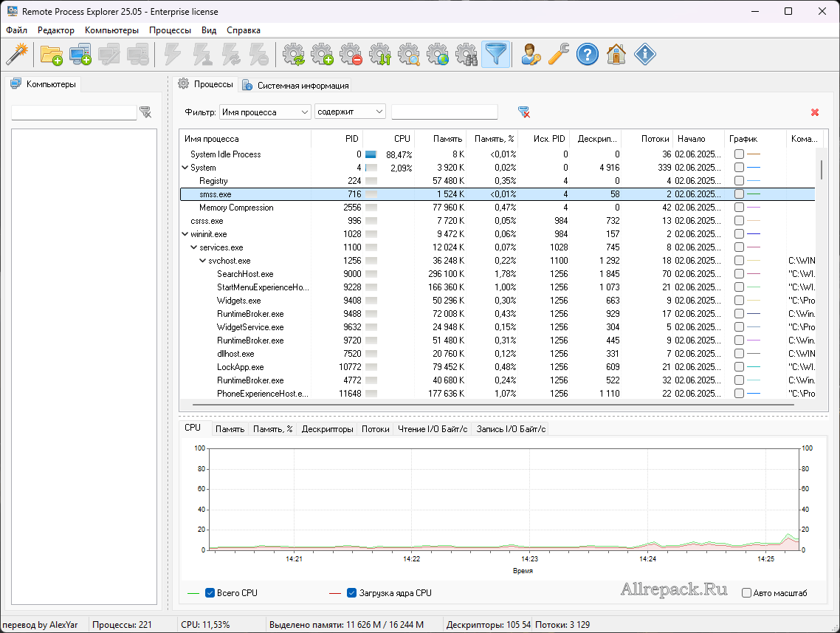Screen dimensions: 840x633
Task: Tick the graph checkbox for LockApp.exe row
Action: tap(740, 366)
